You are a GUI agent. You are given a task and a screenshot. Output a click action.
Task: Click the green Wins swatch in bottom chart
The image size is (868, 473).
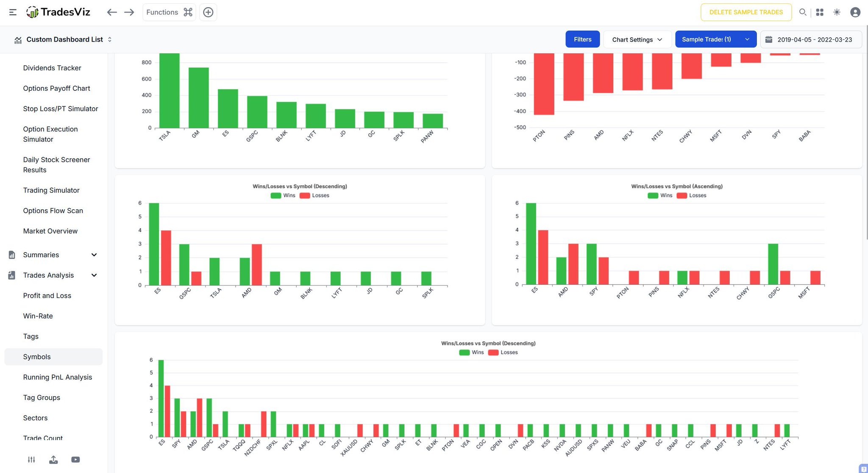[x=464, y=352]
